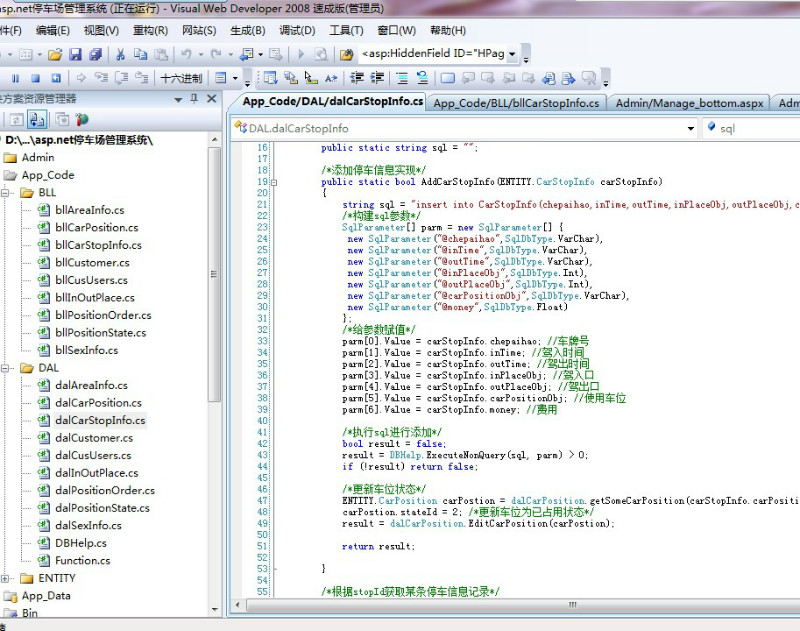The width and height of the screenshot is (800, 631).
Task: Open the Solution Explorer window position dropdown arrow
Action: click(x=178, y=99)
